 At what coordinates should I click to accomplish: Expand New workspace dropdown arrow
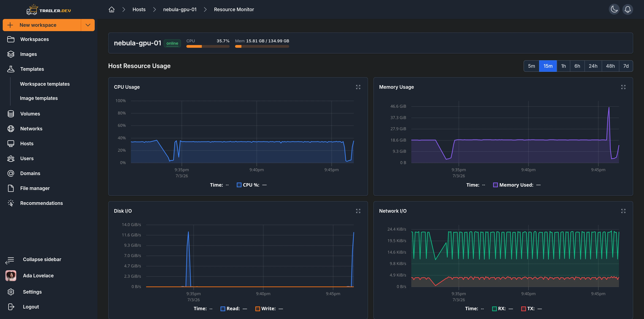tap(88, 25)
